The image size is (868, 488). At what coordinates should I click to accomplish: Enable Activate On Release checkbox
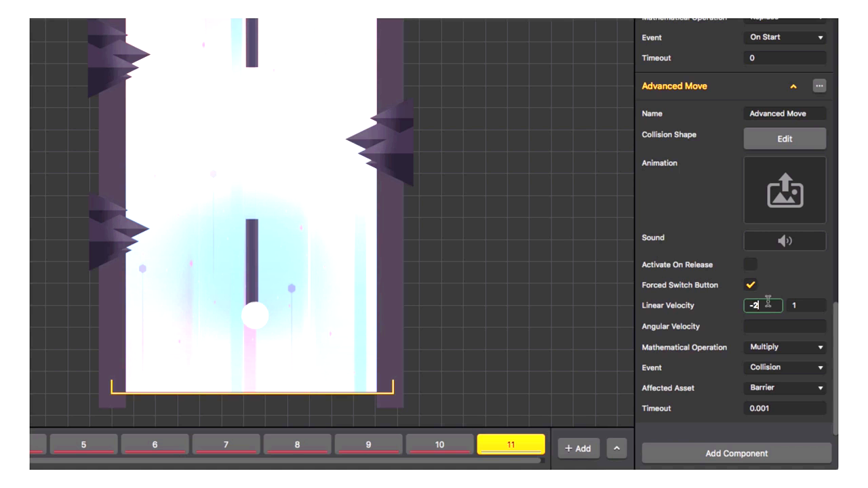(x=751, y=264)
